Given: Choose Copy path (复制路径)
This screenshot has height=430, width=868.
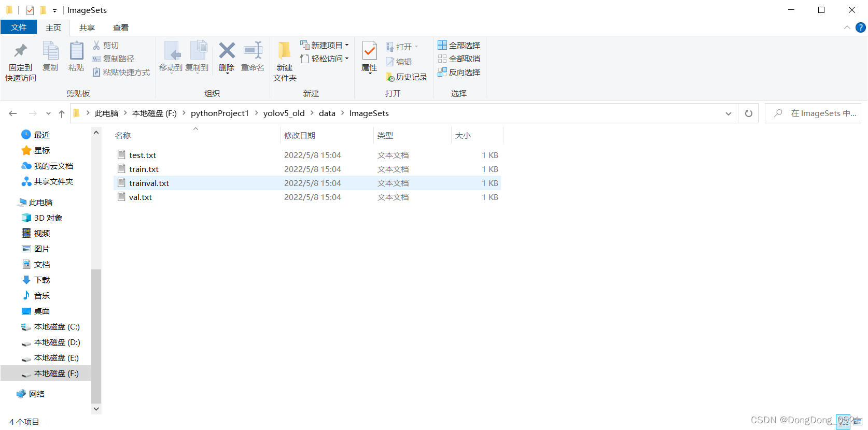Looking at the screenshot, I should pos(113,59).
